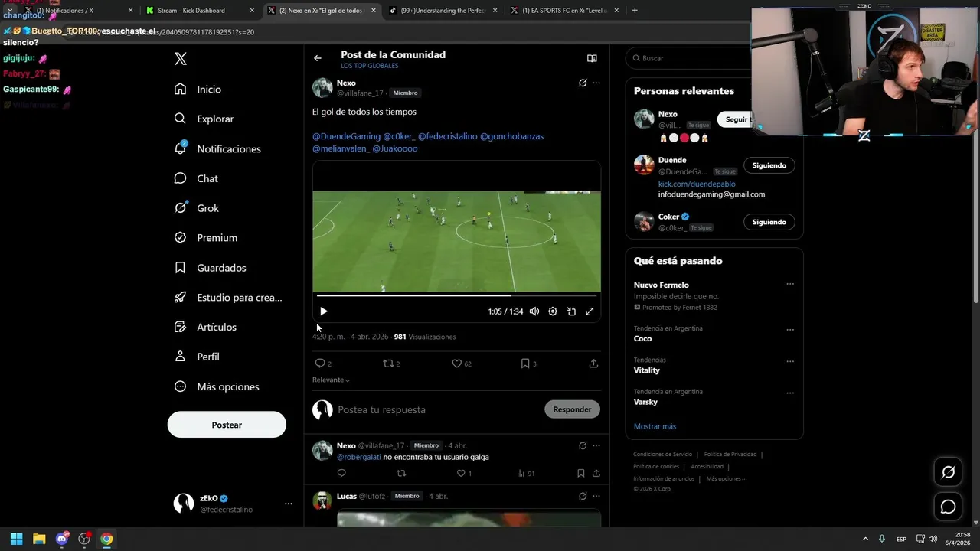Open @gonchobanzas mention link
This screenshot has height=551, width=980.
[511, 136]
